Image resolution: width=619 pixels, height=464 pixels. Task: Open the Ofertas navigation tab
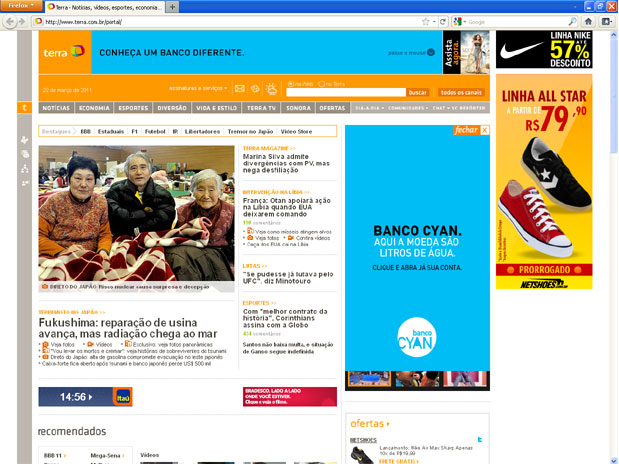(x=332, y=108)
